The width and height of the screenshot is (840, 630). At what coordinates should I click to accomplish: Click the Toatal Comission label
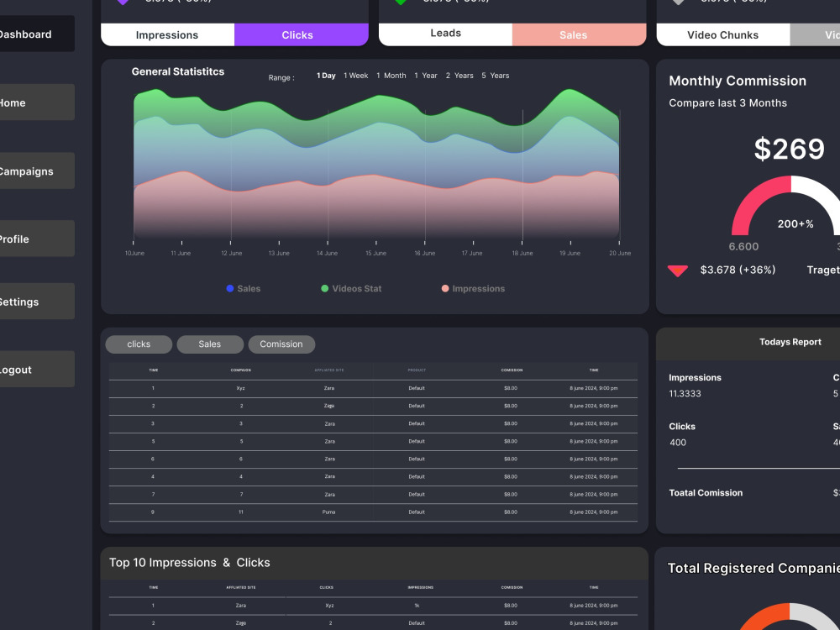coord(706,493)
